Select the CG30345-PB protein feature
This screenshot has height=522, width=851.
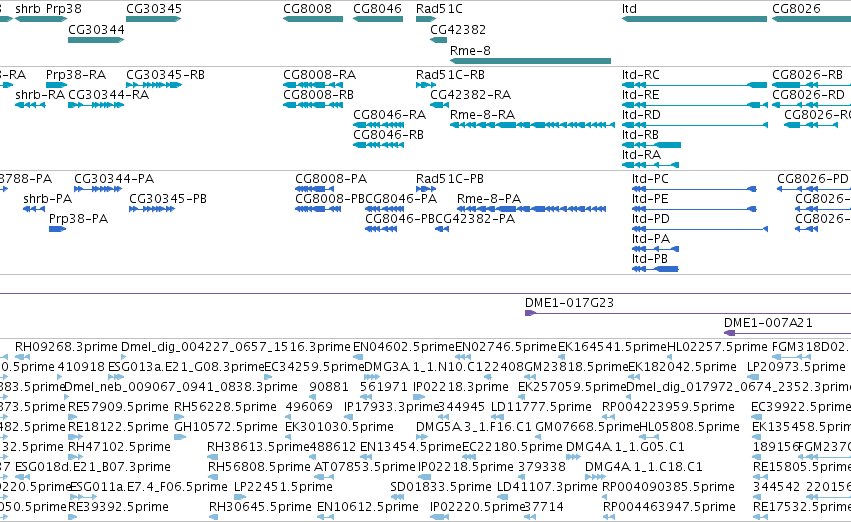coord(152,209)
